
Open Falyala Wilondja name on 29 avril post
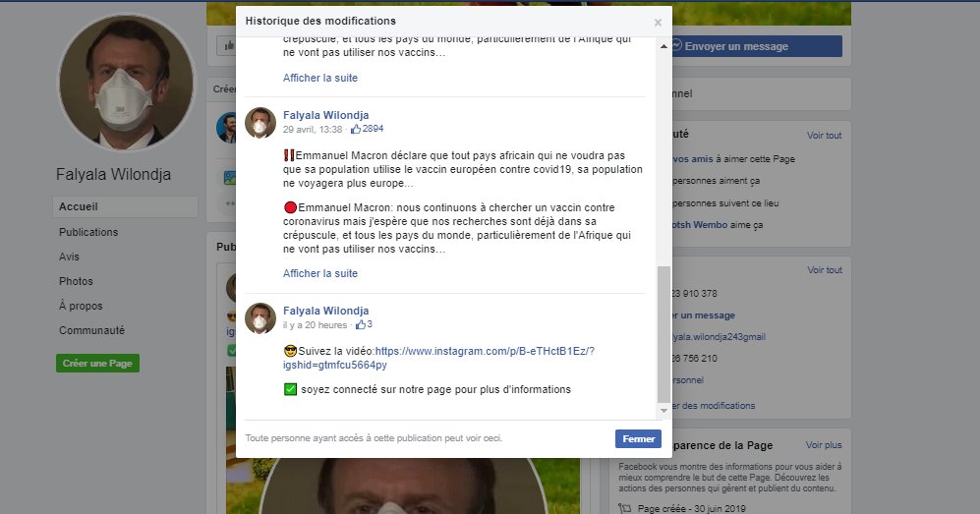[325, 115]
